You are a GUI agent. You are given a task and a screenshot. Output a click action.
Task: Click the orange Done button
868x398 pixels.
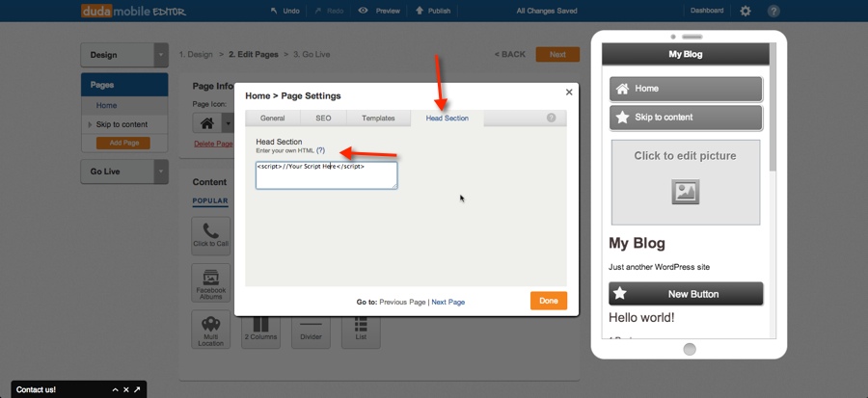(x=549, y=301)
